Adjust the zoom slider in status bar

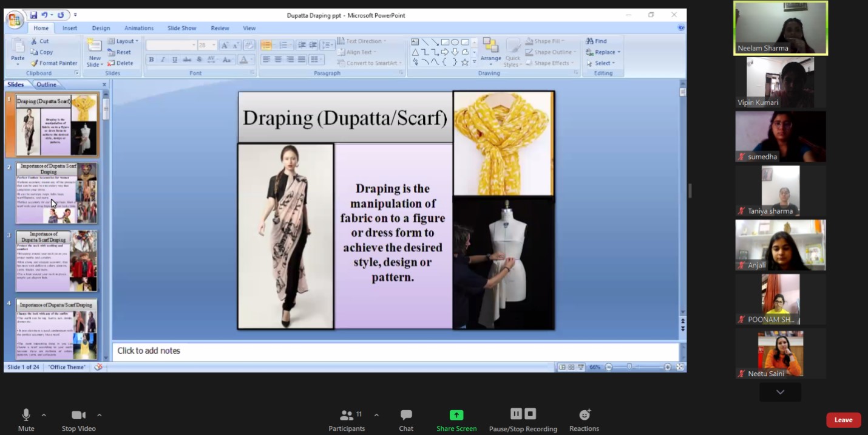[629, 367]
